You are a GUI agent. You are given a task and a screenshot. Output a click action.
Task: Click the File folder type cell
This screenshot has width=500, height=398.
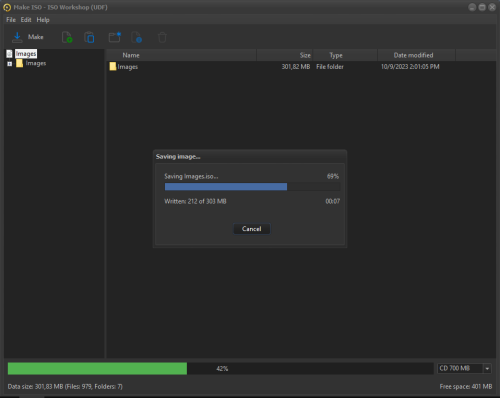point(330,67)
